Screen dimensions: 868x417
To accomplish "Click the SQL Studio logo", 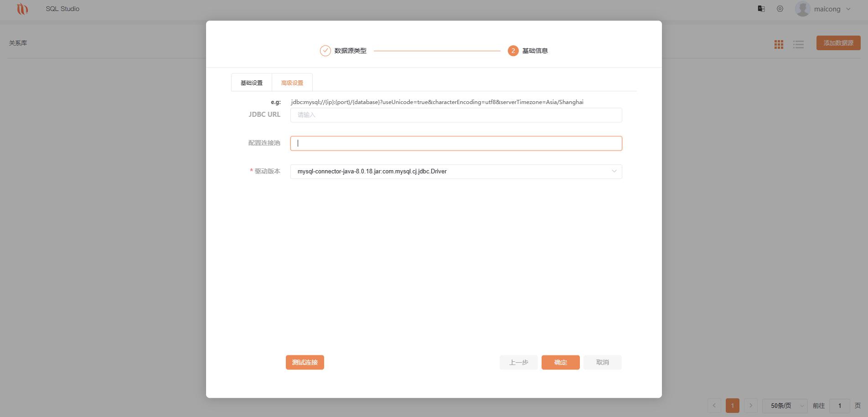I will click(22, 9).
